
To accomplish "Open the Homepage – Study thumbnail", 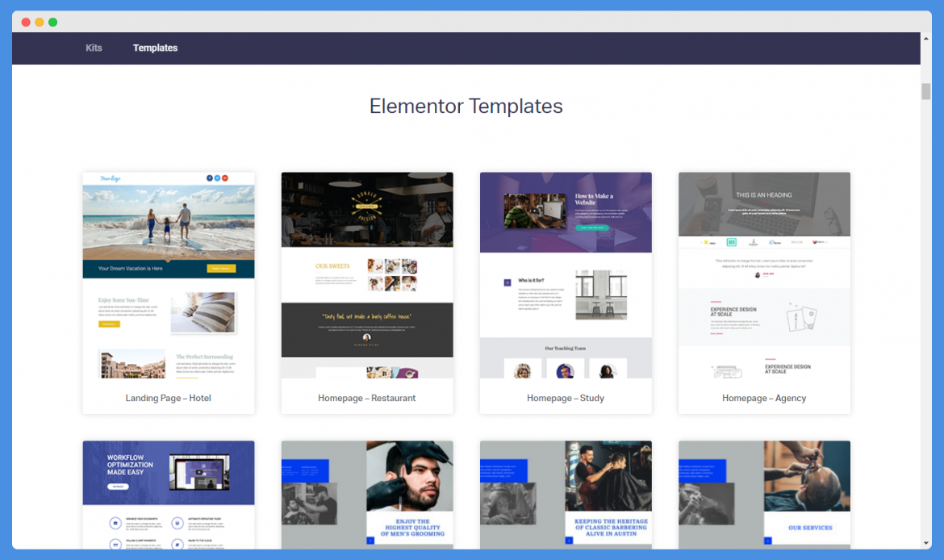I will tap(566, 275).
